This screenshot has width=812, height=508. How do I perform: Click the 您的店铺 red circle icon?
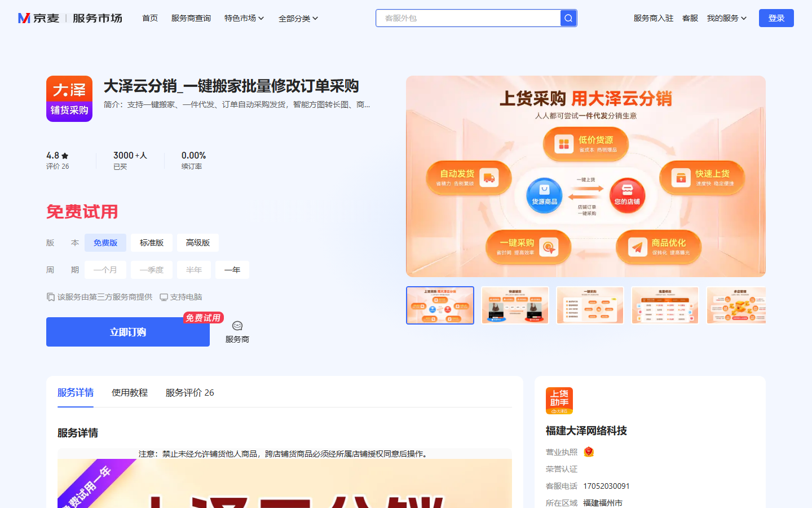(627, 195)
